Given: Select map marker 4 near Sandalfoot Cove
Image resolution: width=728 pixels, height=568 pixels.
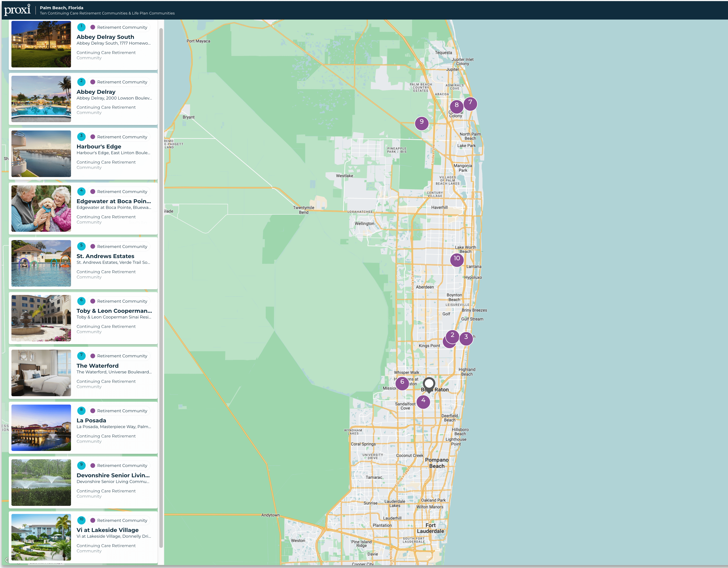Looking at the screenshot, I should pos(423,402).
